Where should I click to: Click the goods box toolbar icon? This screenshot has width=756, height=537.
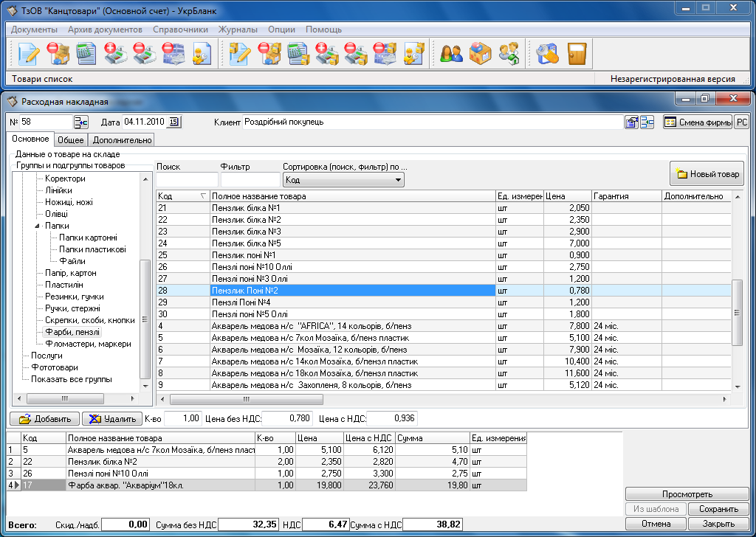point(480,54)
